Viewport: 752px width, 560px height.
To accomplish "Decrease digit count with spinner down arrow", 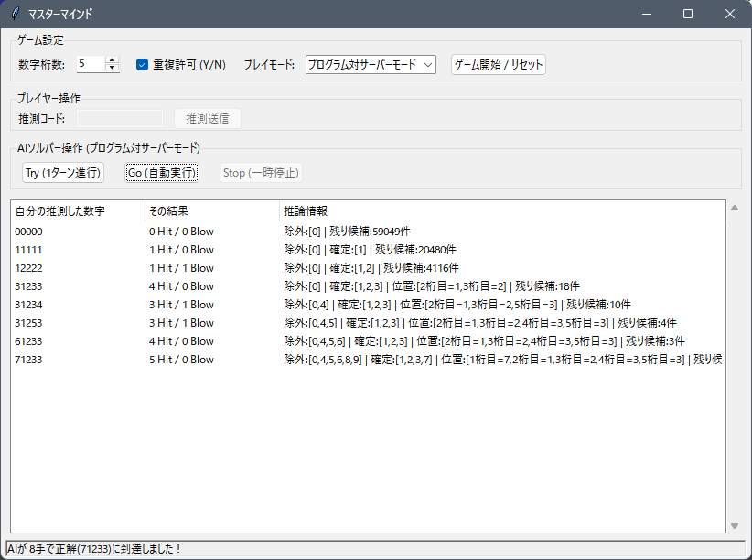I will point(112,68).
